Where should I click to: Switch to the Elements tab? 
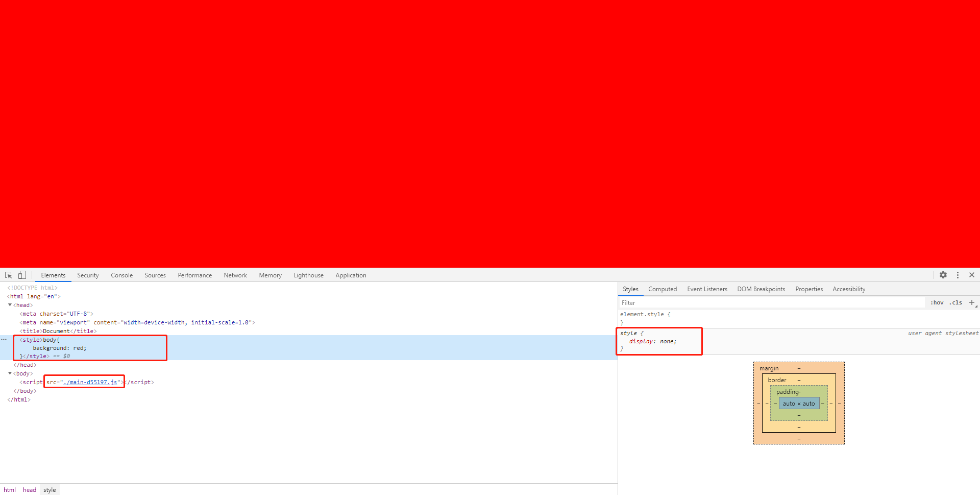[53, 275]
